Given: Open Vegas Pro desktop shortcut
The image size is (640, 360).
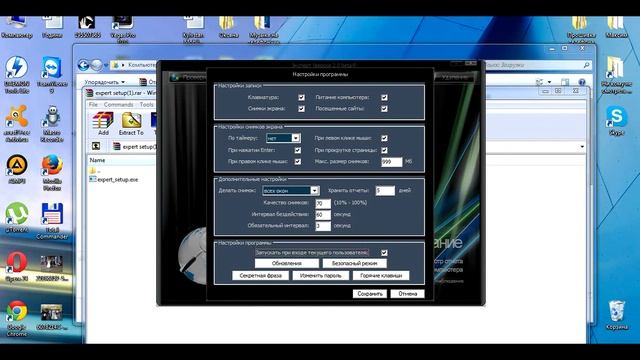Looking at the screenshot, I should [x=122, y=29].
